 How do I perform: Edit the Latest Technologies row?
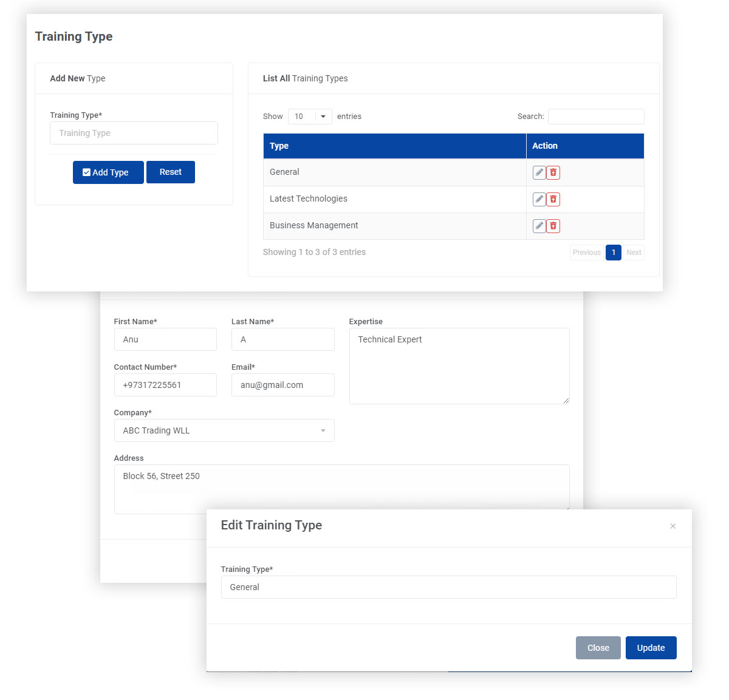coord(539,199)
